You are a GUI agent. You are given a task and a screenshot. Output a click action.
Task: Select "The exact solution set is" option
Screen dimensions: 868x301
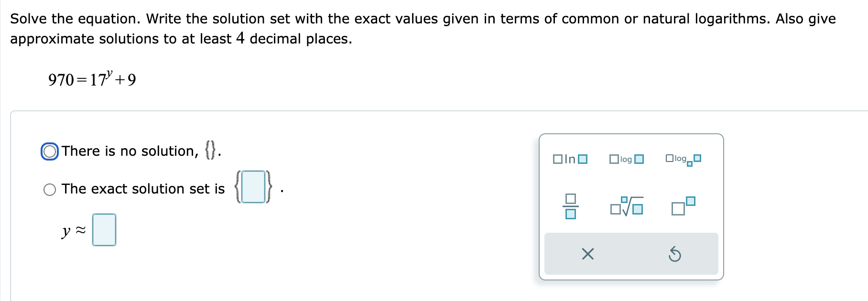pyautogui.click(x=50, y=189)
